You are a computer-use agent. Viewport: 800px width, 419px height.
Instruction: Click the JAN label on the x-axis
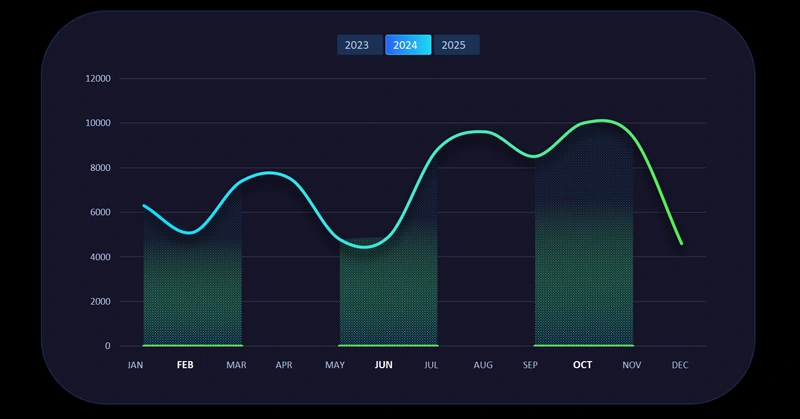coord(136,365)
